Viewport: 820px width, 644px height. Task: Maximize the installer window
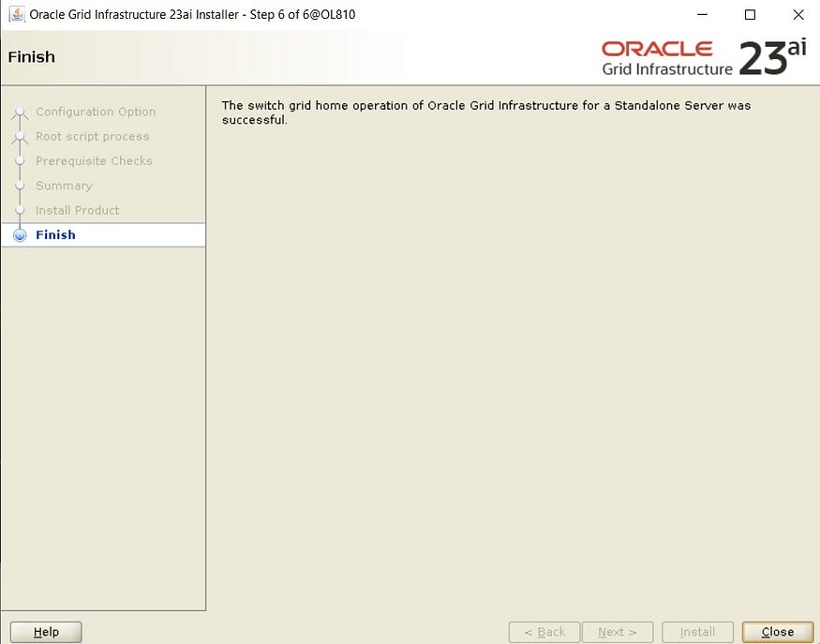tap(750, 15)
